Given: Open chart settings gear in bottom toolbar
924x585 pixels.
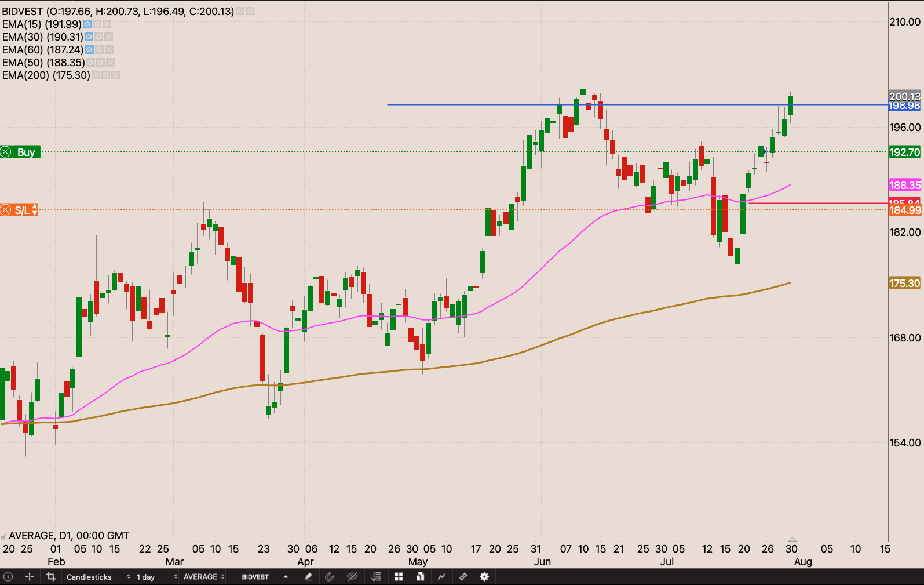Looking at the screenshot, I should coord(484,577).
